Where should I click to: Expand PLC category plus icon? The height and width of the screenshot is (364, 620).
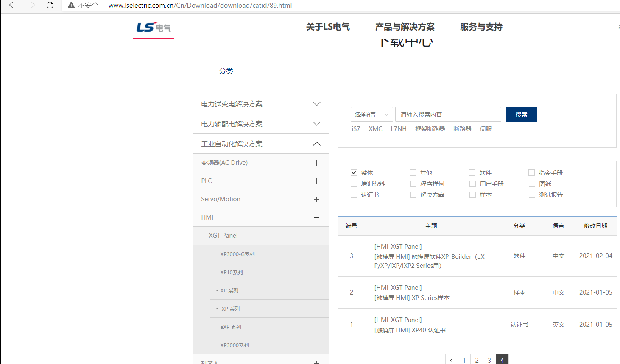[x=316, y=181]
